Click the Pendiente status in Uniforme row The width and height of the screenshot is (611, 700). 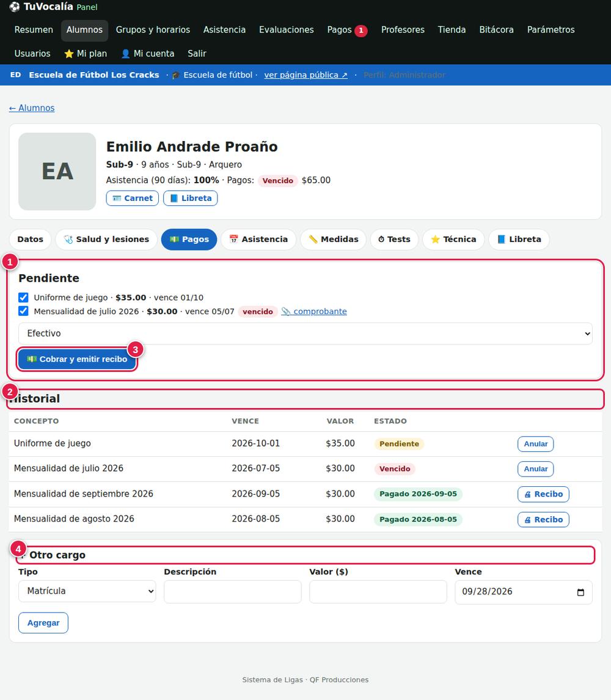[400, 444]
